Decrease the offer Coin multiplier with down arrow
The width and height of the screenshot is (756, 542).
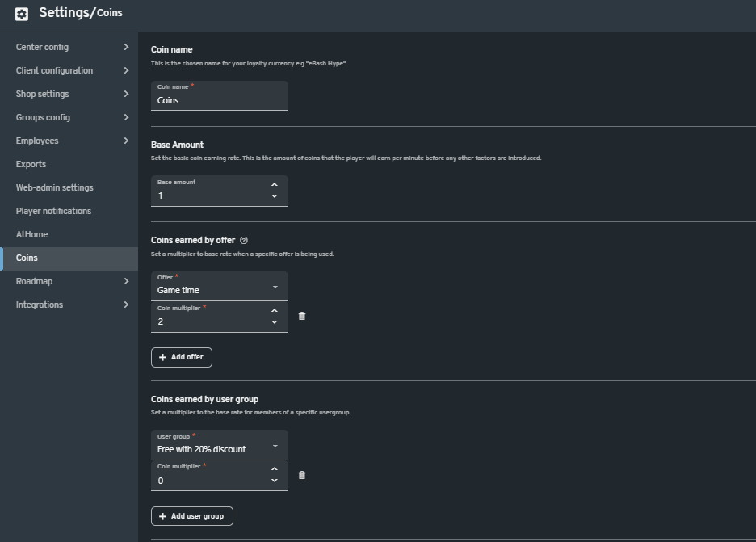pyautogui.click(x=275, y=322)
